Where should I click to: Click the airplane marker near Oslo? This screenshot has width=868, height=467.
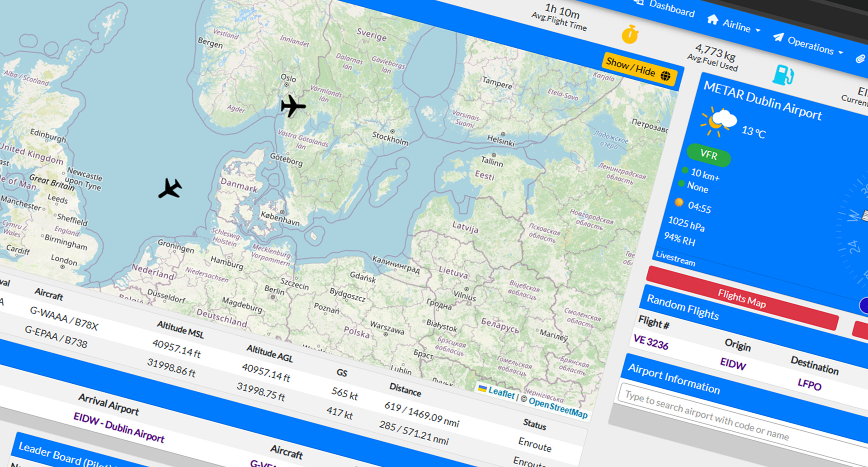click(x=293, y=106)
